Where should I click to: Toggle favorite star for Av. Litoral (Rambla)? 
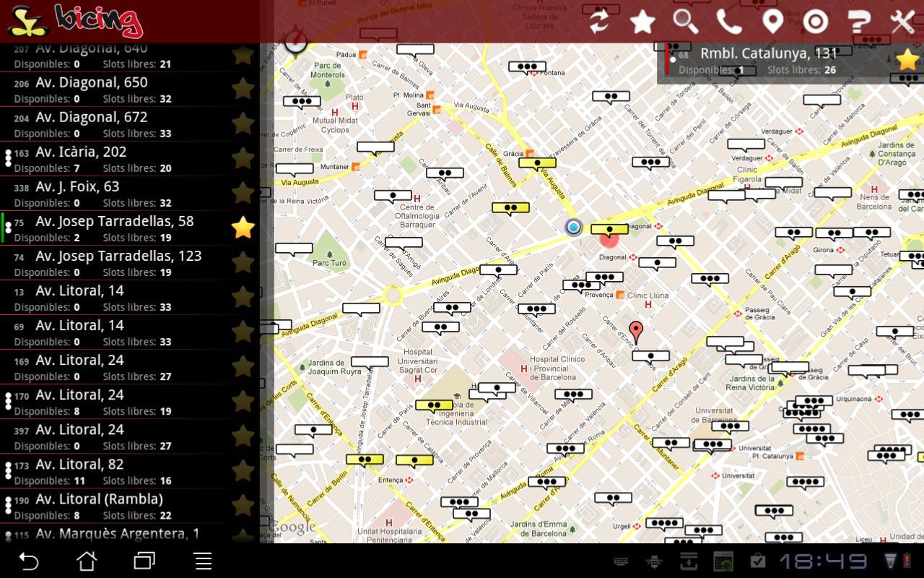(x=243, y=505)
